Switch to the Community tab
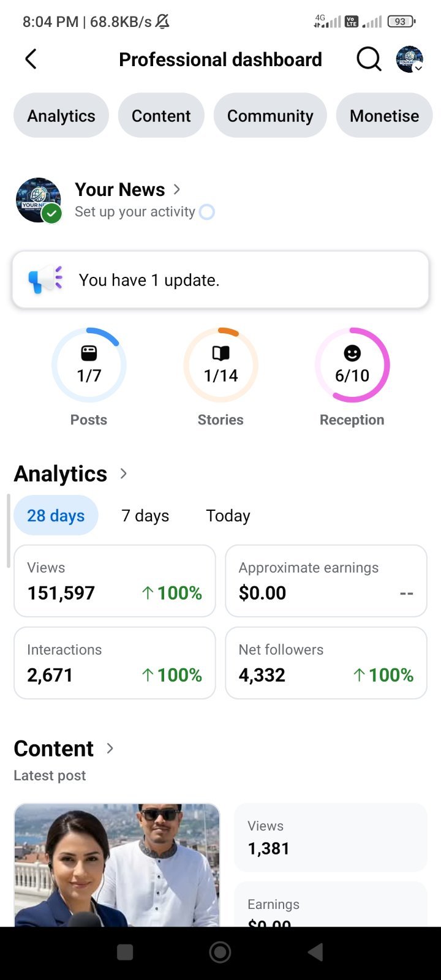This screenshot has width=441, height=980. (x=270, y=116)
